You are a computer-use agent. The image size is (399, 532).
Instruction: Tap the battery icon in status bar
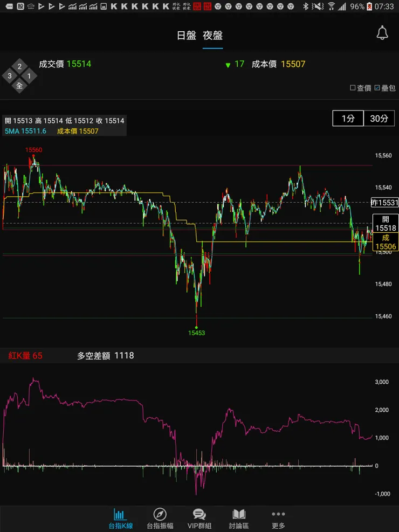coord(369,6)
